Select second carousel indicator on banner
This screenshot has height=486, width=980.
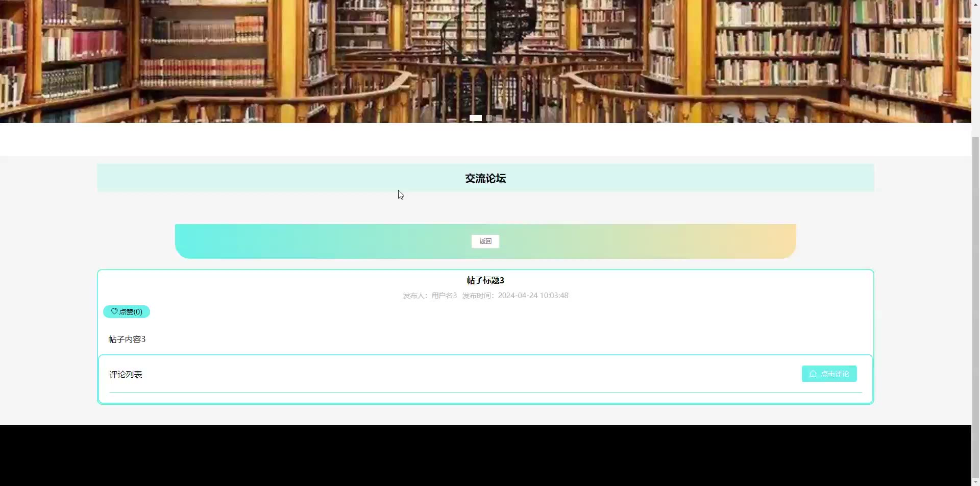489,118
